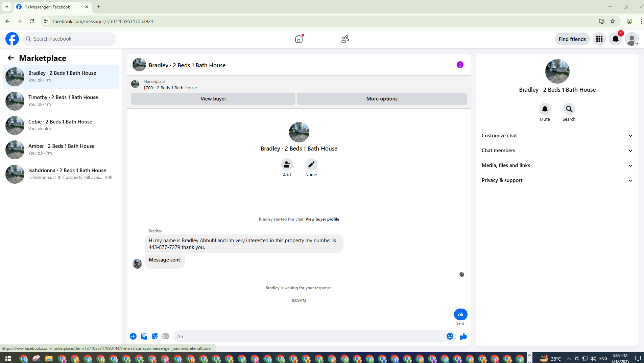Click More options button
This screenshot has height=363, width=644.
click(382, 99)
